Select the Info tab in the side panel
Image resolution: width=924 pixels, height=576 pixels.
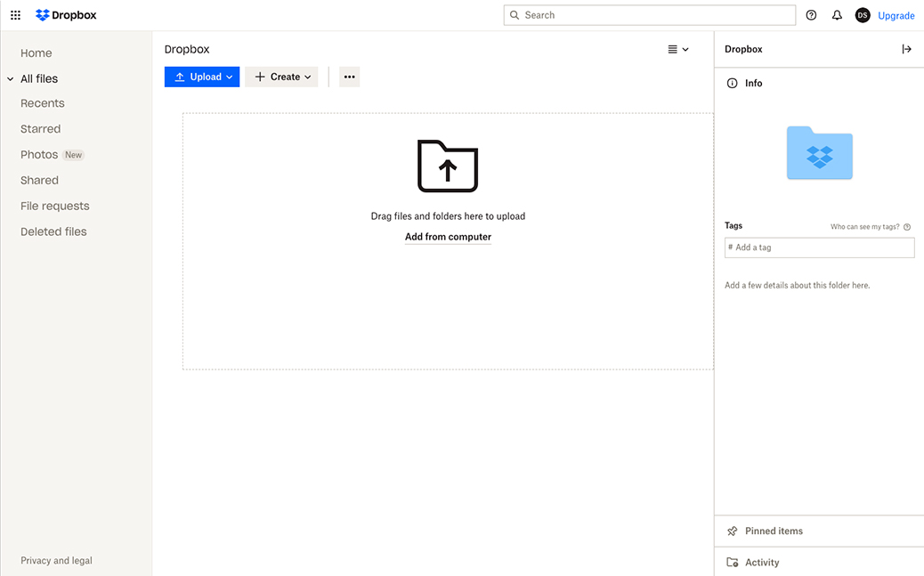[753, 83]
